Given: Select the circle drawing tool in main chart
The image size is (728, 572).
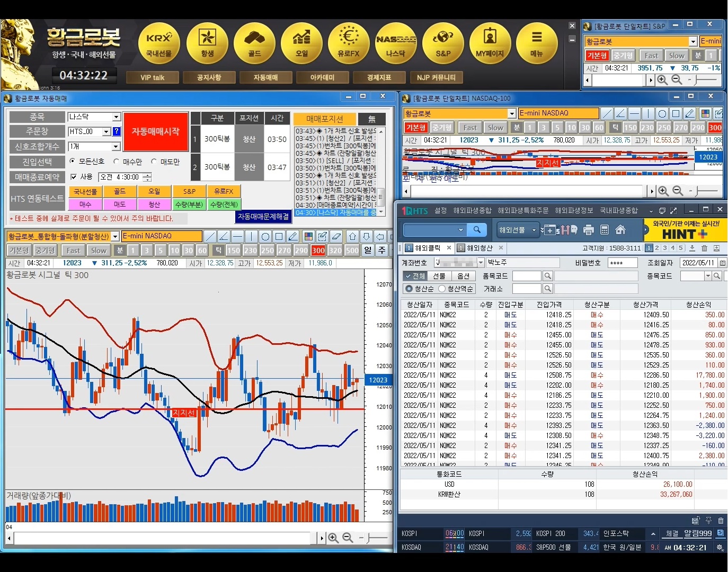Looking at the screenshot, I should click(265, 236).
